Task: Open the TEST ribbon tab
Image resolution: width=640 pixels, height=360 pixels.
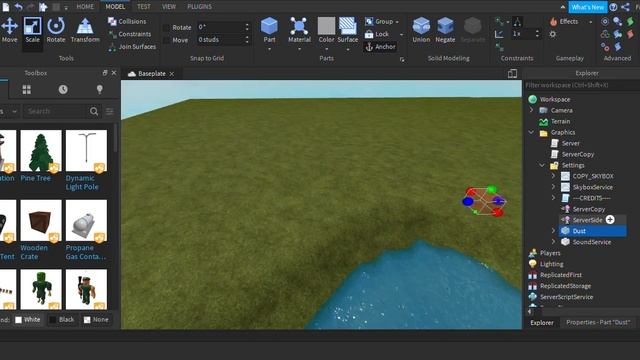Action: point(143,7)
